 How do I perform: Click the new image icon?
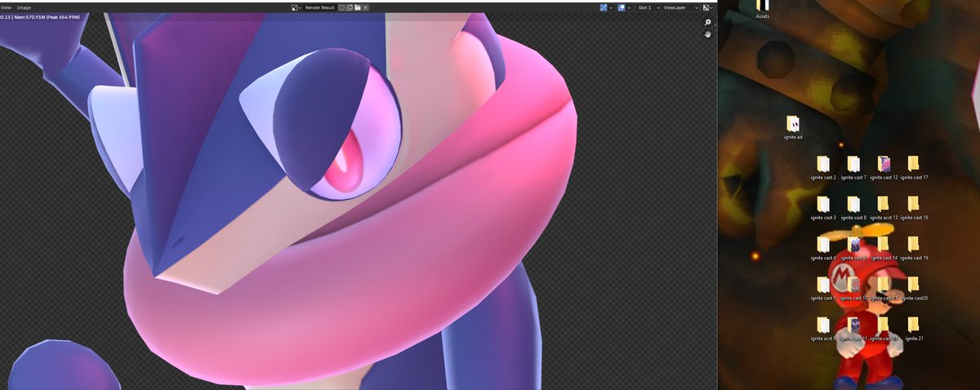click(350, 7)
